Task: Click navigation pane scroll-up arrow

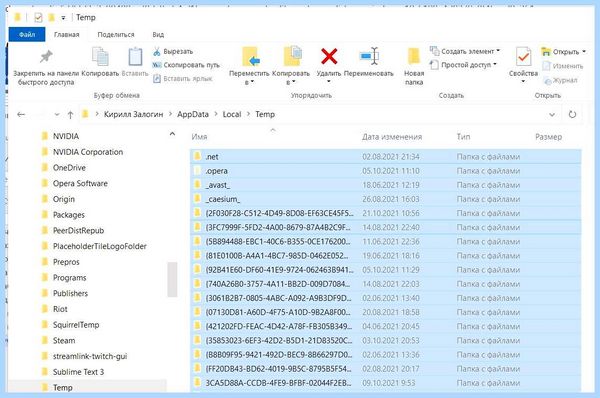Action: [x=172, y=134]
